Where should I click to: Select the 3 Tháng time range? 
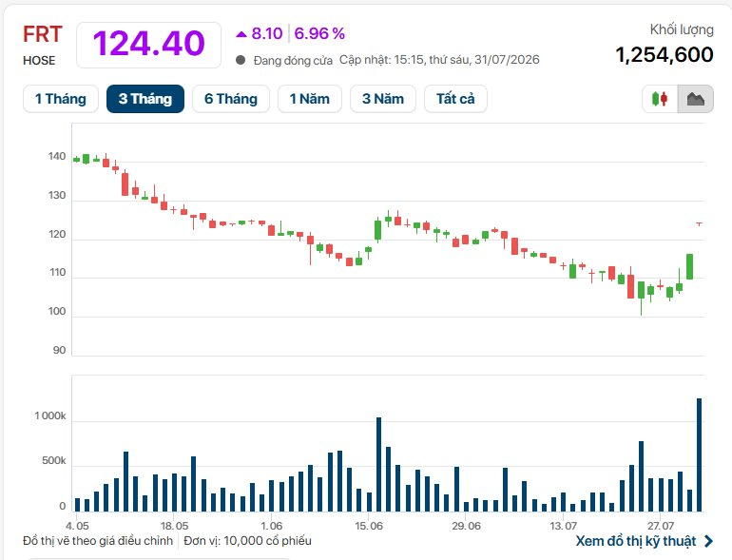click(145, 99)
